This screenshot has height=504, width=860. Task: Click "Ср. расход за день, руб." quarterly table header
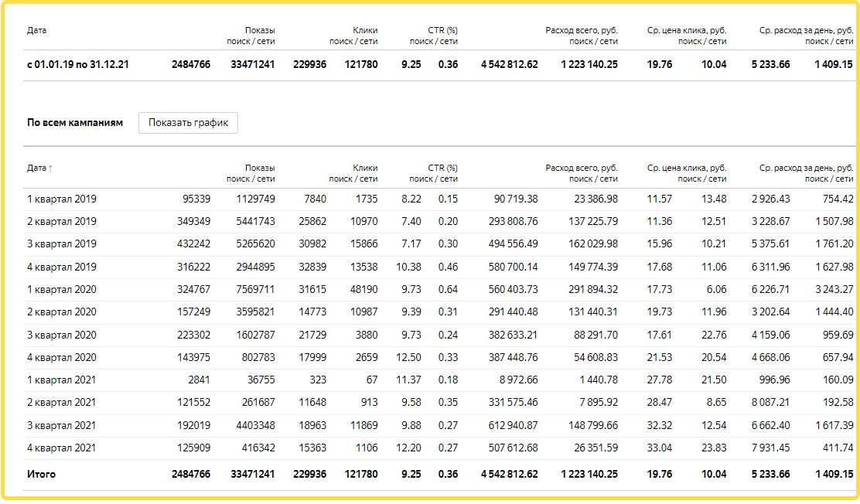[806, 168]
